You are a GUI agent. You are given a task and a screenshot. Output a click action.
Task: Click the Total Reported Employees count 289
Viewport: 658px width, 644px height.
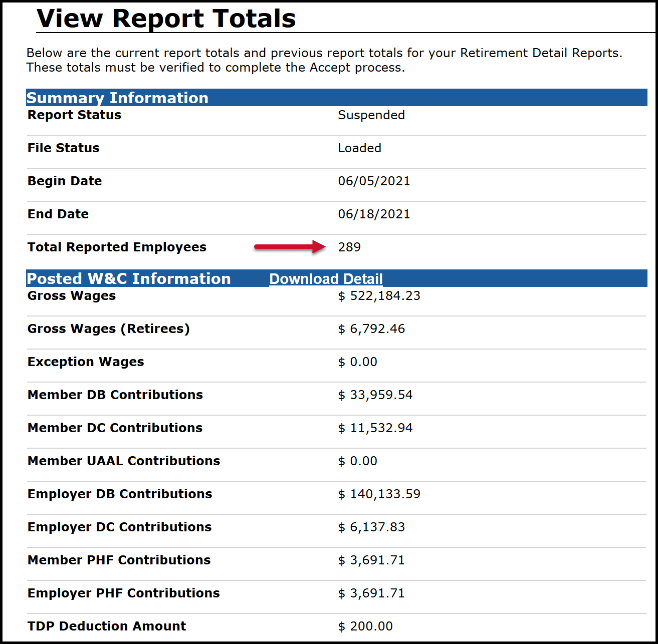(x=349, y=247)
